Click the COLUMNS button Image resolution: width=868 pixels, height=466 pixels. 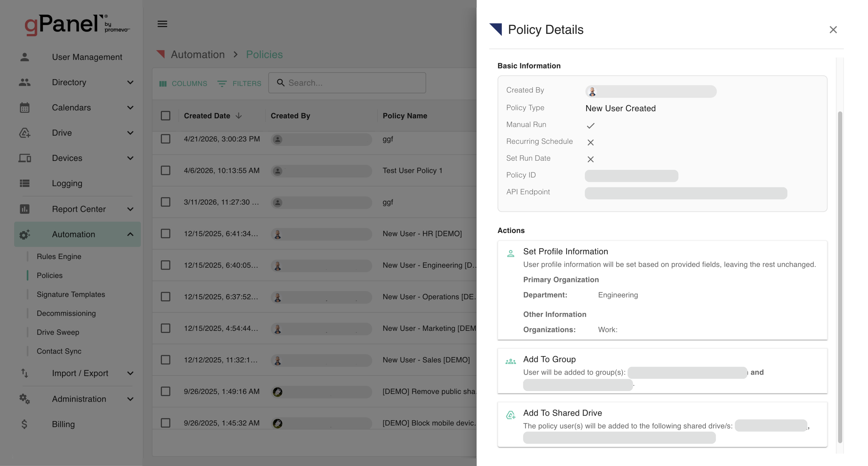[x=183, y=84]
